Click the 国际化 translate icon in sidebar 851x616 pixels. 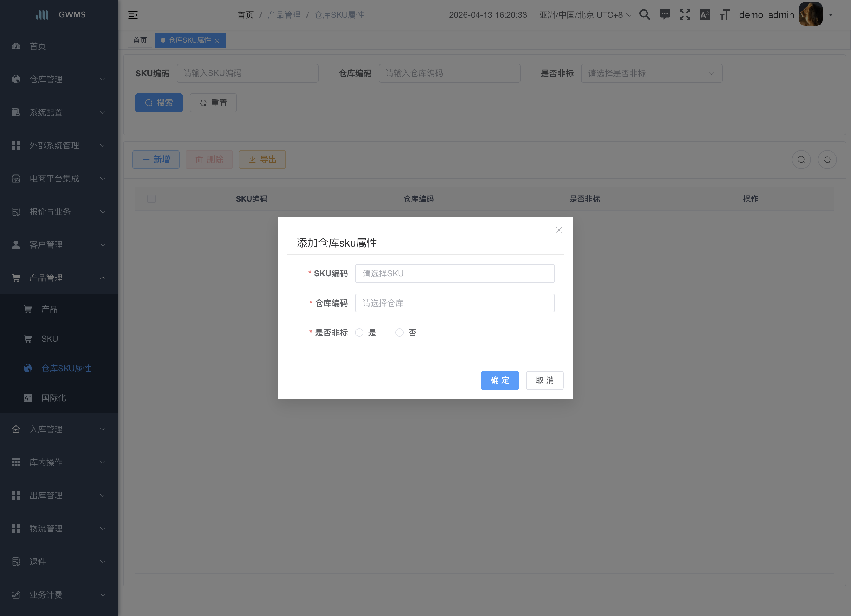point(28,398)
